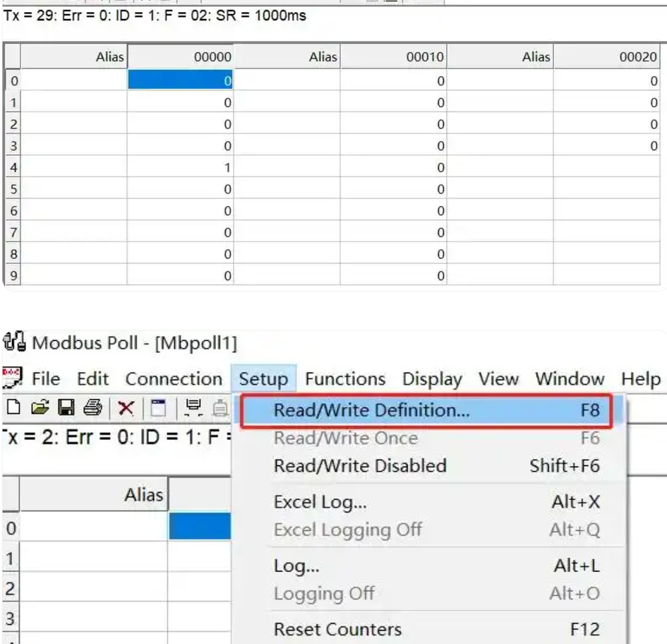The height and width of the screenshot is (644, 667).
Task: Click row header 5 in upper table
Action: (13, 189)
